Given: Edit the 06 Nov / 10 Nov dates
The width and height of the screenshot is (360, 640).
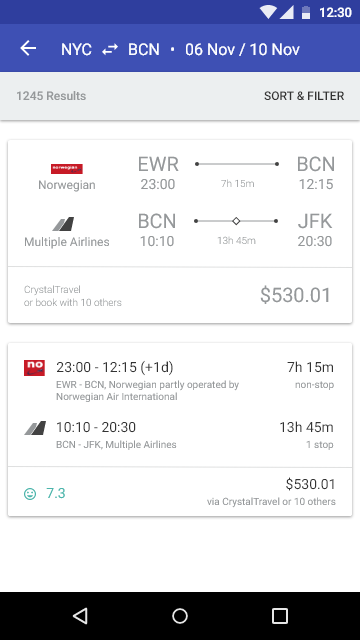Looking at the screenshot, I should [x=242, y=49].
